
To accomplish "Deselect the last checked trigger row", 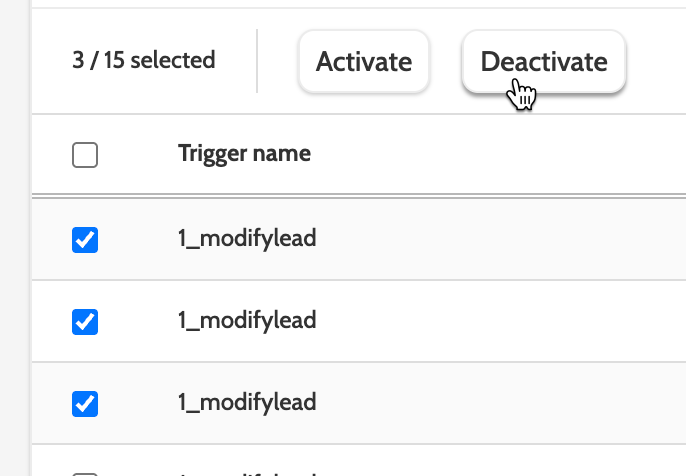I will coord(86,402).
